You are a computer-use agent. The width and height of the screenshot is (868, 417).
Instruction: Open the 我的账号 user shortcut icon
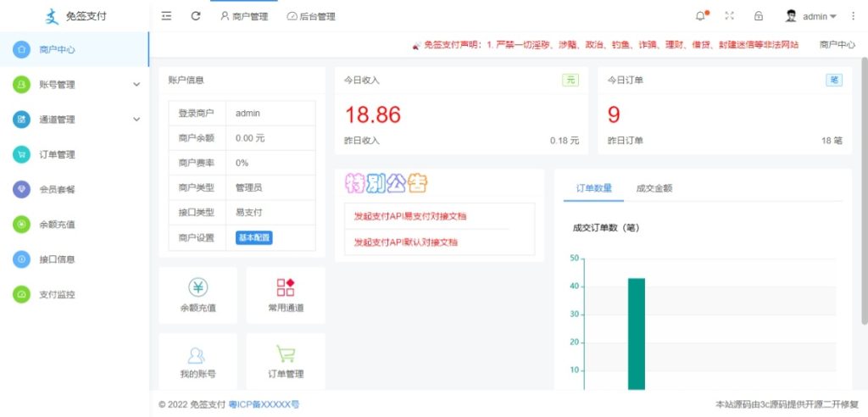[x=197, y=354]
